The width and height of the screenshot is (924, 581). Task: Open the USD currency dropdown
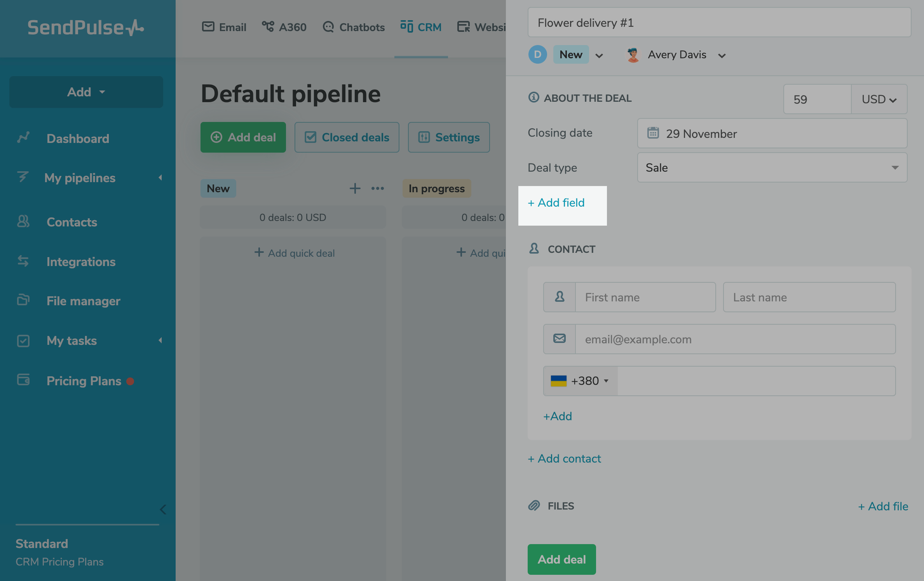point(879,99)
